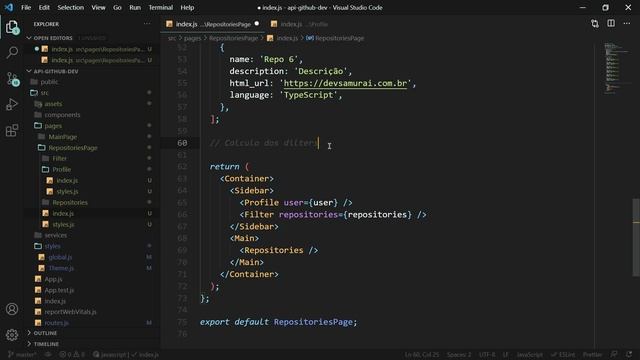Open editor more actions ellipsis

click(627, 24)
